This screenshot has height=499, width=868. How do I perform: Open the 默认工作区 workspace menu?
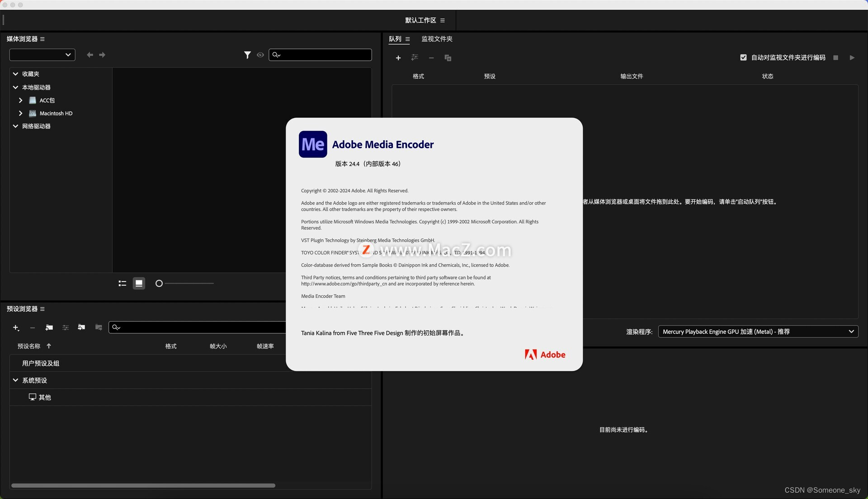pos(442,20)
